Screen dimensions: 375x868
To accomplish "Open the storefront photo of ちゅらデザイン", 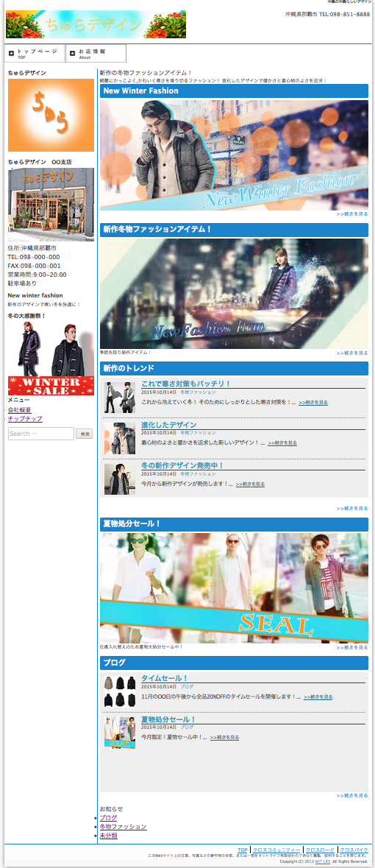I will coord(51,205).
